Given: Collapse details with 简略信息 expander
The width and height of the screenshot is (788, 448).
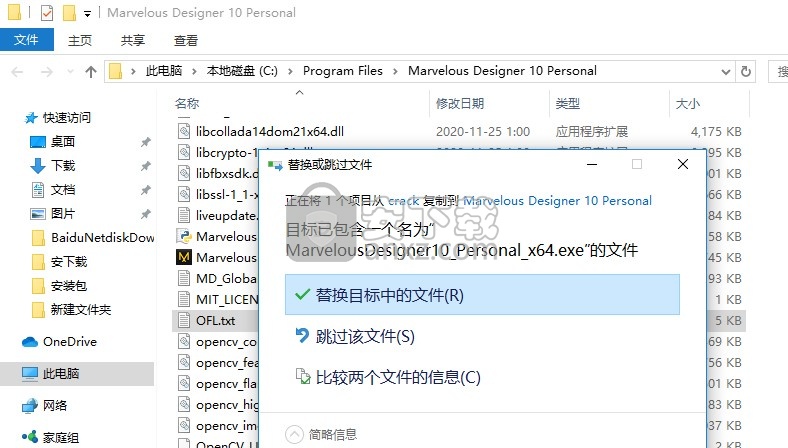Looking at the screenshot, I should pyautogui.click(x=321, y=434).
